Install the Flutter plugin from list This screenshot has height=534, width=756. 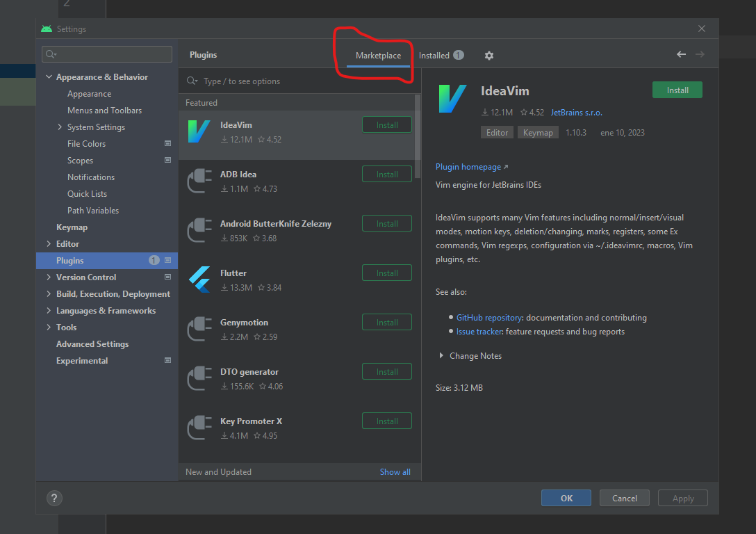coord(387,273)
